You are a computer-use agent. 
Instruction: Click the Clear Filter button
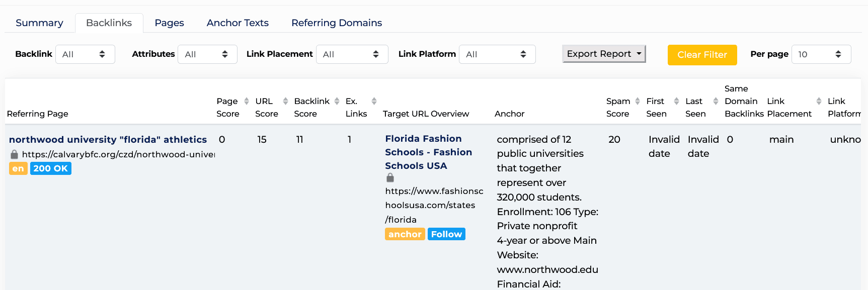tap(702, 55)
